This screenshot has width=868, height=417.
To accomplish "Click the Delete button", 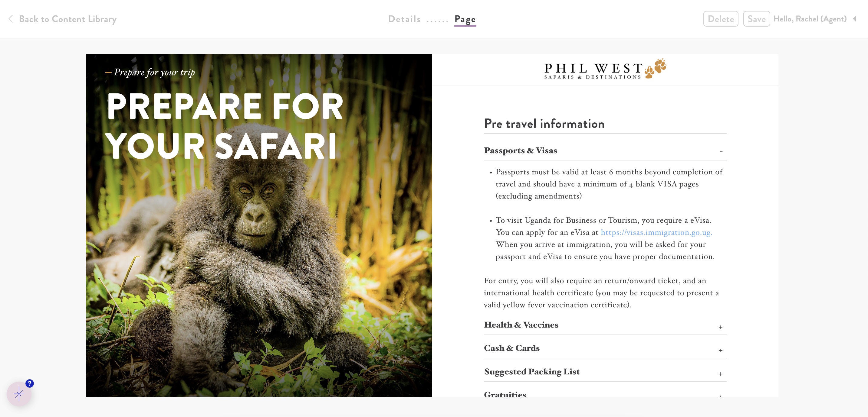I will [x=721, y=19].
